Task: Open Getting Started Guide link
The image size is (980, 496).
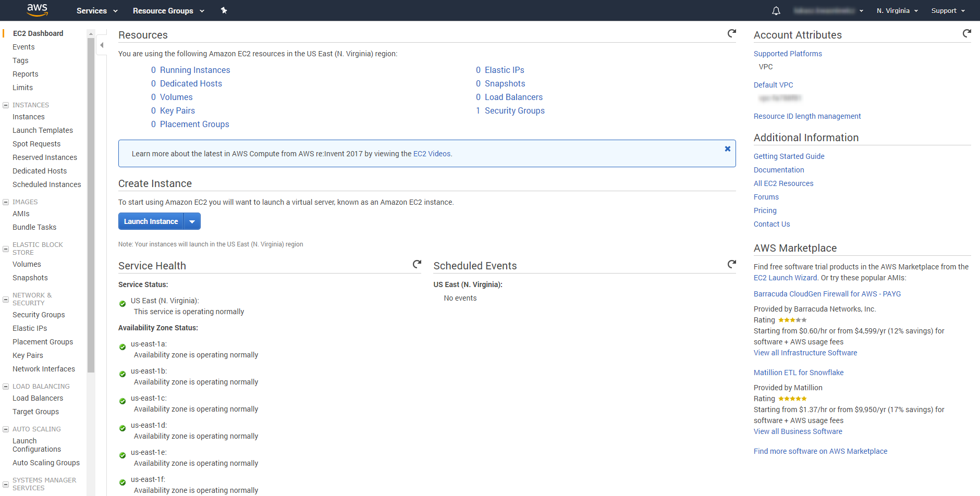Action: point(789,156)
